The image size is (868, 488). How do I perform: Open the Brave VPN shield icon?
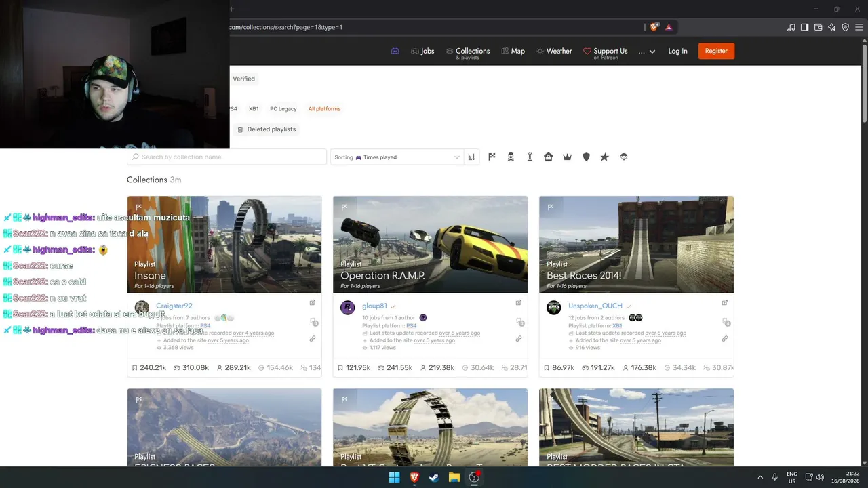[x=846, y=27]
